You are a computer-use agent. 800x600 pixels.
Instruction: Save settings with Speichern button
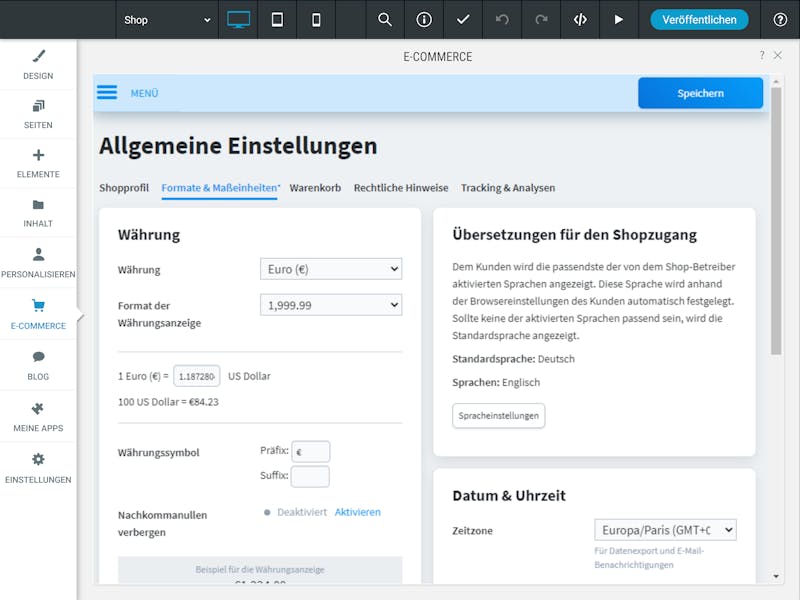click(x=700, y=93)
